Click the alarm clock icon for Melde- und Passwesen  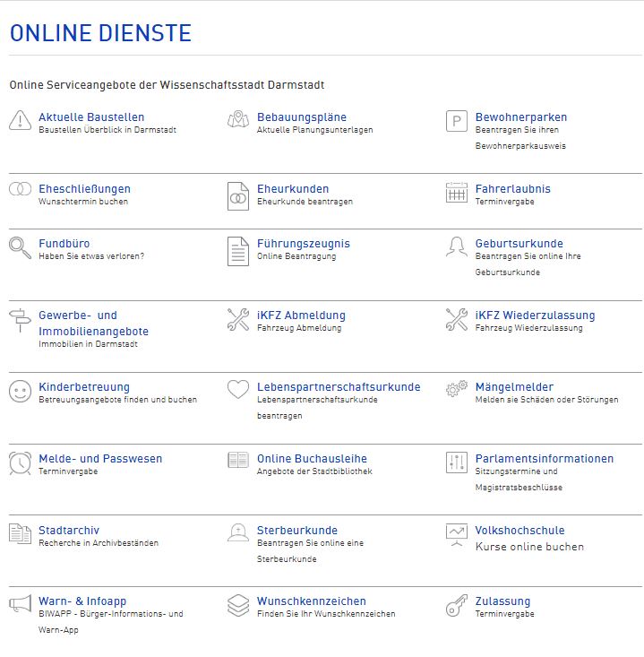coord(20,462)
